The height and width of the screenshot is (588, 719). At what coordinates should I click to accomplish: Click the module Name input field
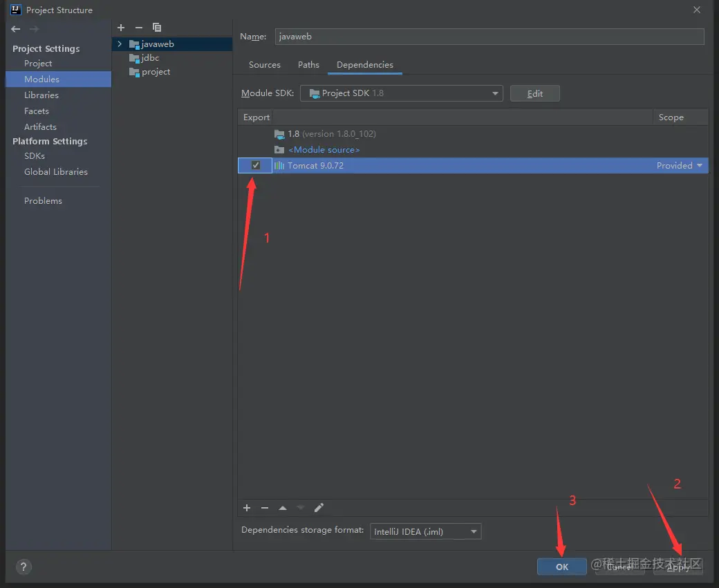pyautogui.click(x=489, y=37)
